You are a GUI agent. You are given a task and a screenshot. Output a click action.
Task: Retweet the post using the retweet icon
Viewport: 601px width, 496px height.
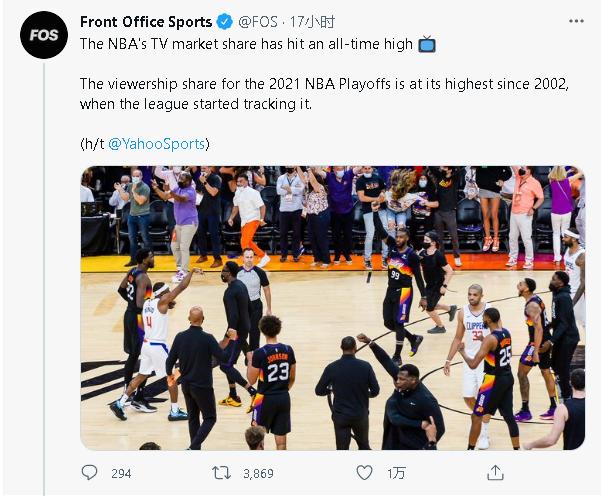point(223,473)
